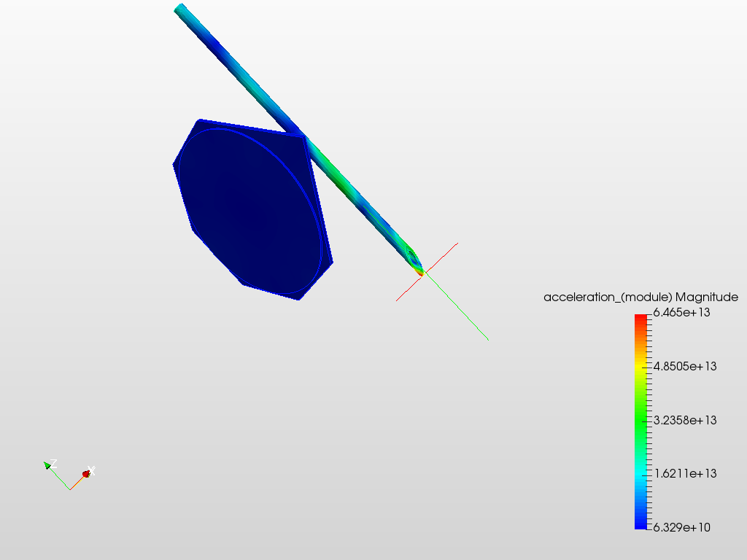Click the red tip of the rod
Image resolution: width=747 pixels, height=560 pixels.
(420, 273)
